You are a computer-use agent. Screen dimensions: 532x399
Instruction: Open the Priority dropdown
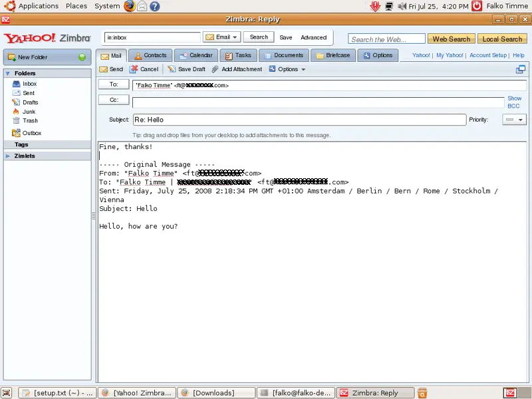[x=514, y=120]
